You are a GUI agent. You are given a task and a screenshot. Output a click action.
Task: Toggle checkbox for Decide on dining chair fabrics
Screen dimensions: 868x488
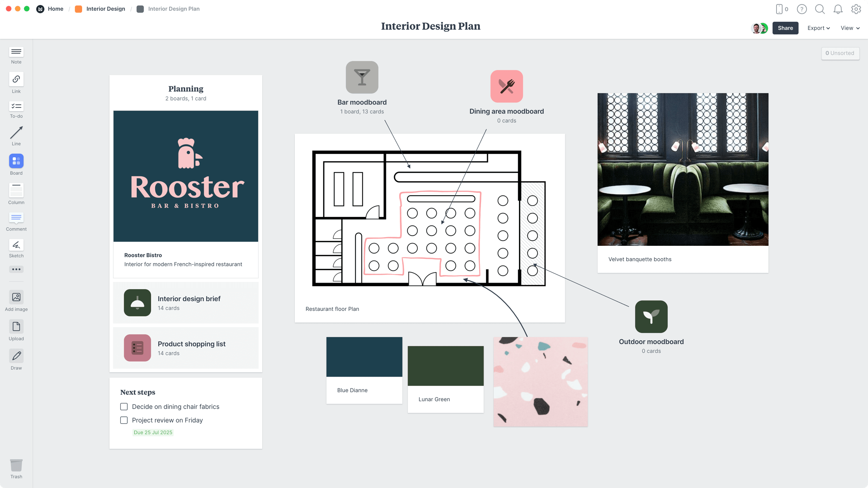[124, 406]
